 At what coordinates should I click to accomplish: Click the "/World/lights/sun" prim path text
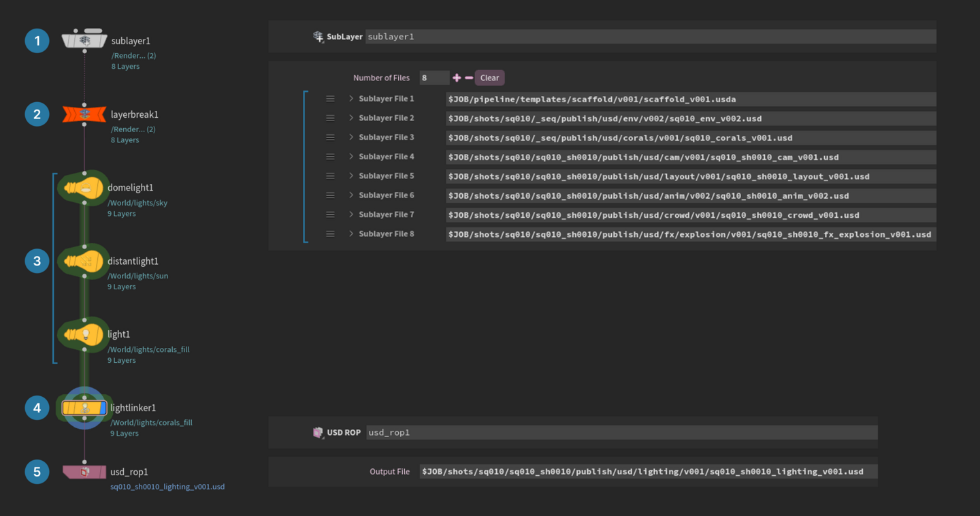coord(137,276)
